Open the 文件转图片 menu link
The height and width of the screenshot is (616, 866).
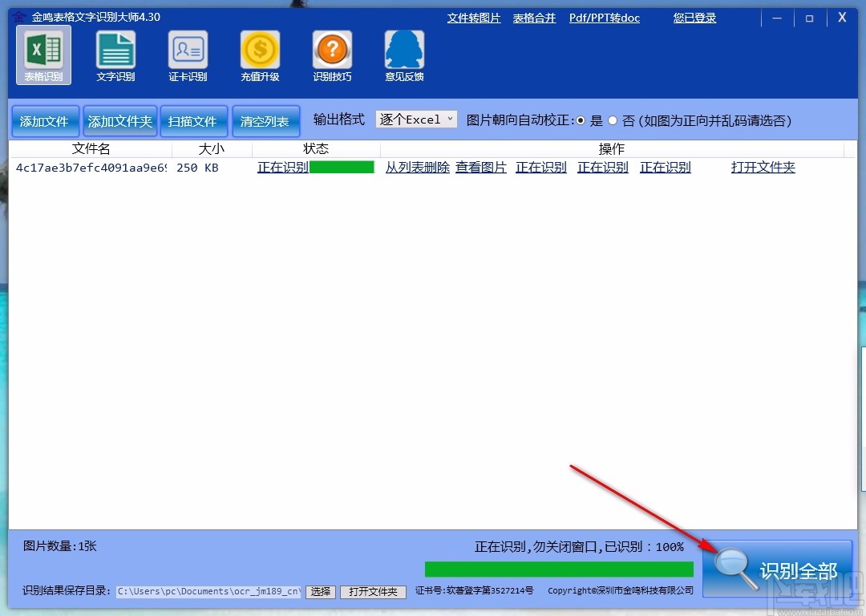click(473, 18)
